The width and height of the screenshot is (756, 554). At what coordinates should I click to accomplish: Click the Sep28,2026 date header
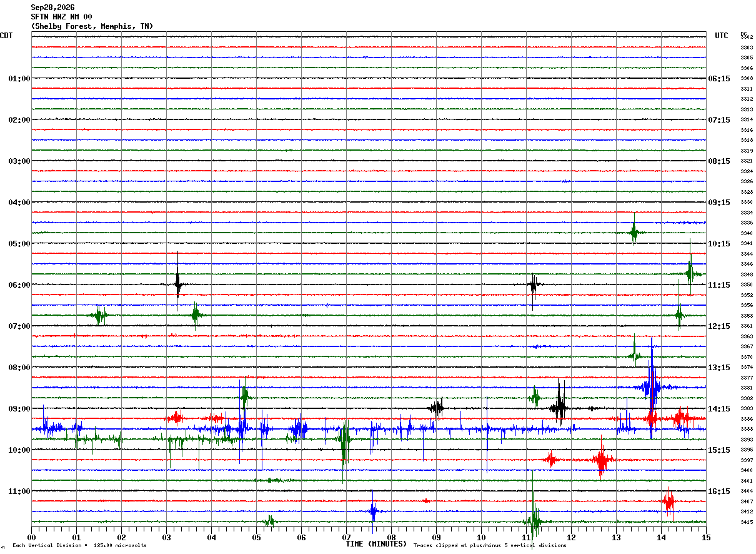click(x=52, y=8)
